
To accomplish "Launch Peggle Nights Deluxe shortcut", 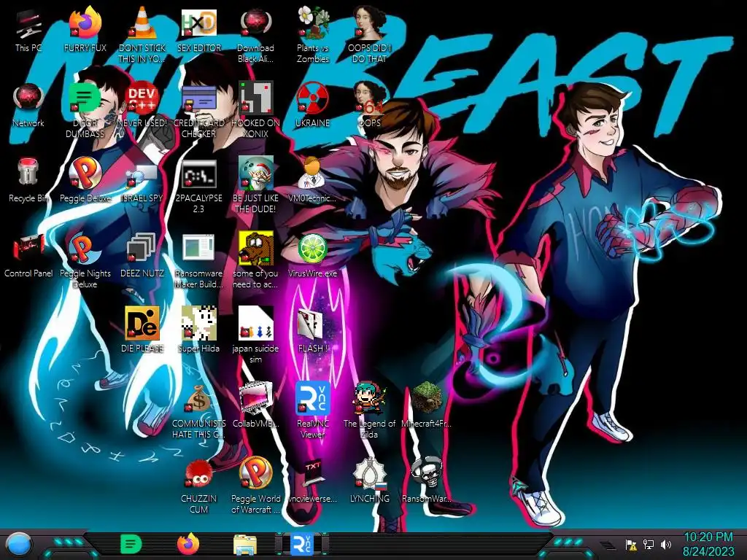I will (85, 261).
